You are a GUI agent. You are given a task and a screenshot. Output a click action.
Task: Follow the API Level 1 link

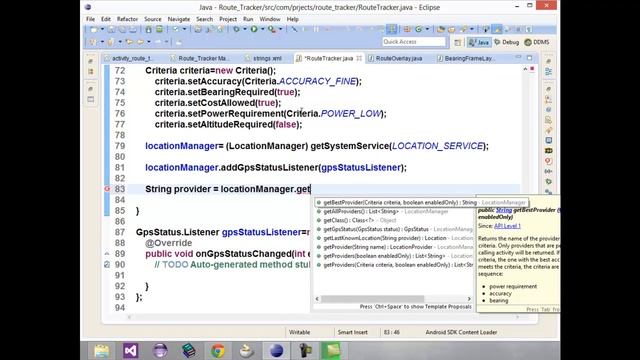(507, 226)
